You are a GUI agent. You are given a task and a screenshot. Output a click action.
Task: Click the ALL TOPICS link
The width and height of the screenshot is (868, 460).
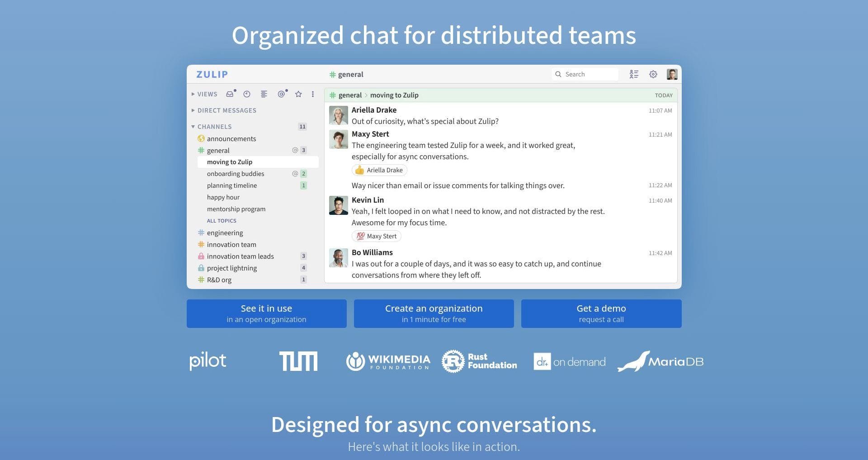point(222,221)
